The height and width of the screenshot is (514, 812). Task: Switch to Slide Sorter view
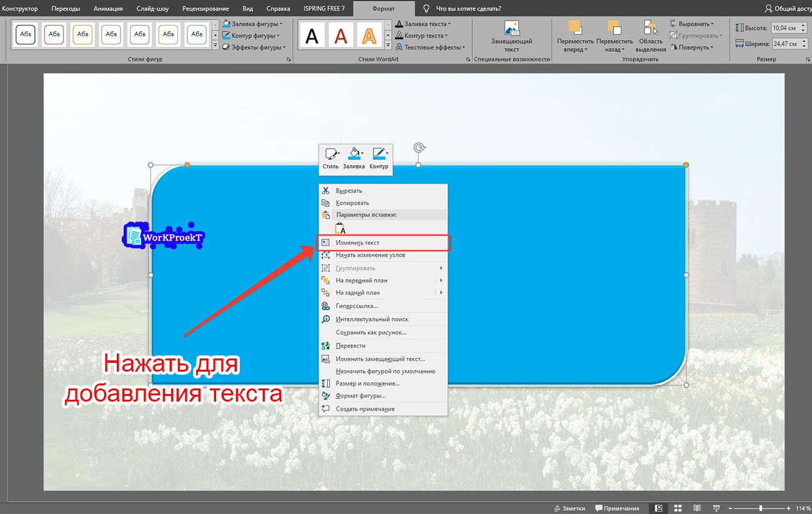pyautogui.click(x=678, y=508)
